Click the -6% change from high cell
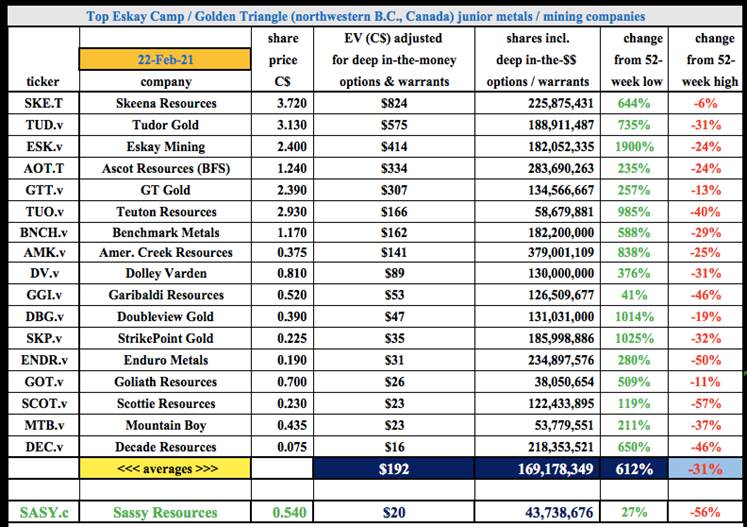Image resolution: width=747 pixels, height=527 pixels. pos(706,103)
